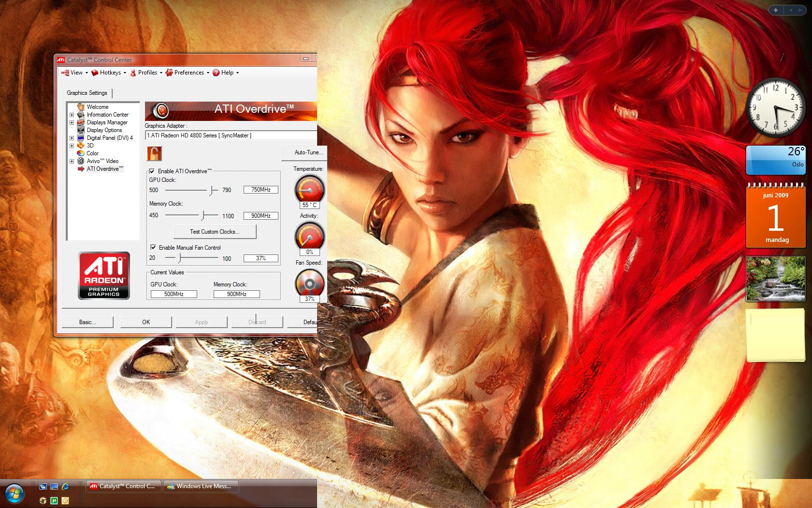Expand the 3D tree node
The width and height of the screenshot is (812, 508).
(x=72, y=146)
